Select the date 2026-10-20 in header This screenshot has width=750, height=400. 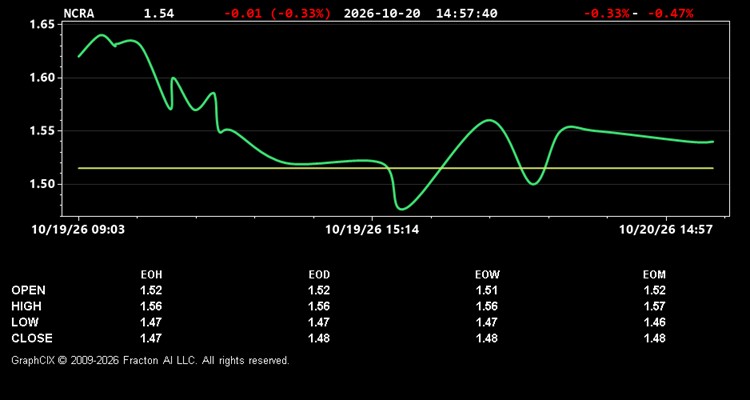(382, 13)
